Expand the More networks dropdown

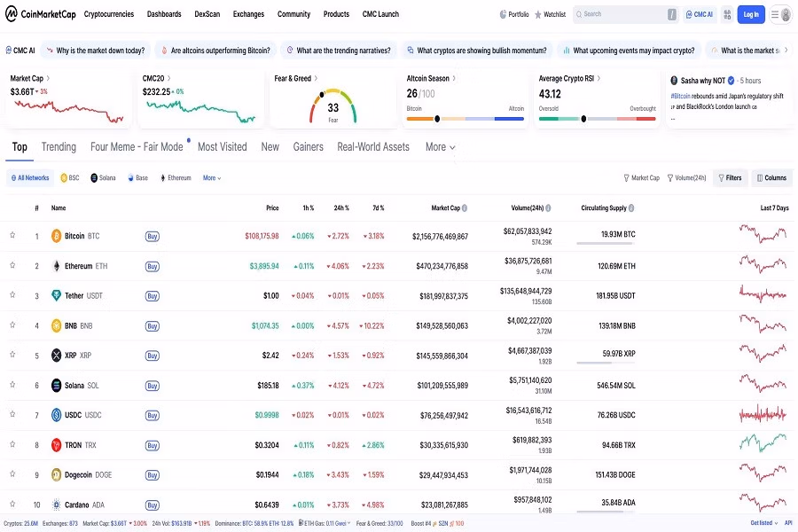point(212,177)
